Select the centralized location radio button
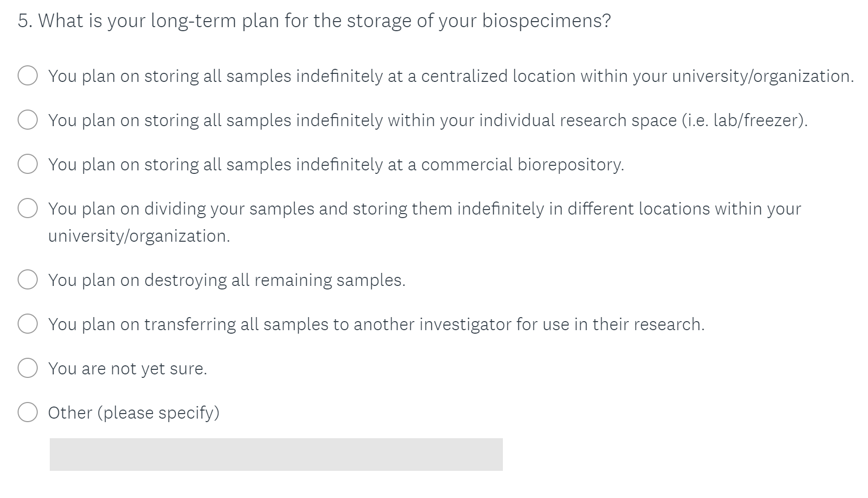The image size is (868, 498). click(28, 76)
